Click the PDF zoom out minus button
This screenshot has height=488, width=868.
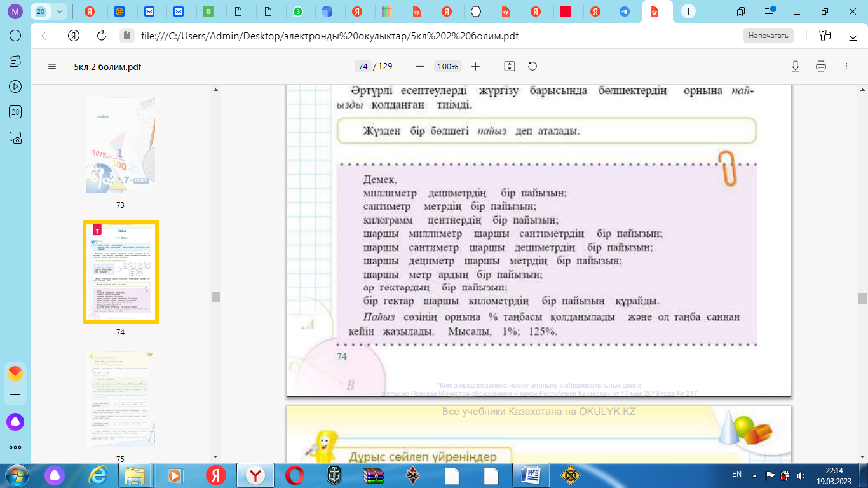[419, 67]
